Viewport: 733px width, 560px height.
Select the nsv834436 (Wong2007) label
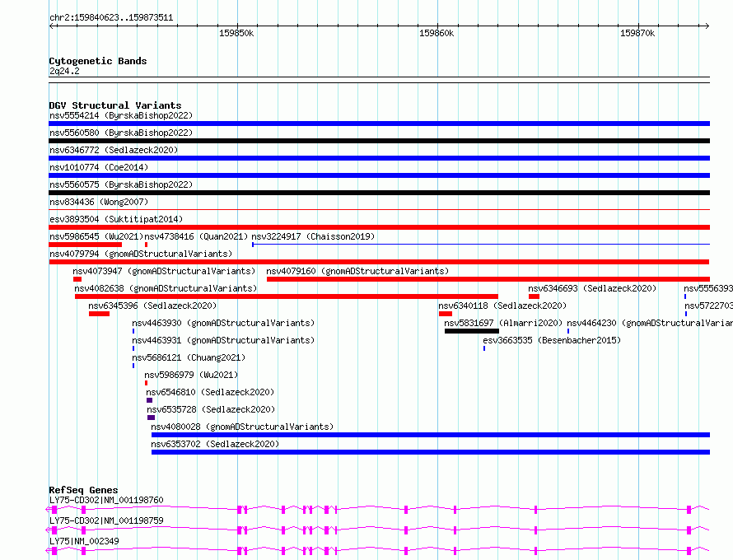click(x=99, y=202)
